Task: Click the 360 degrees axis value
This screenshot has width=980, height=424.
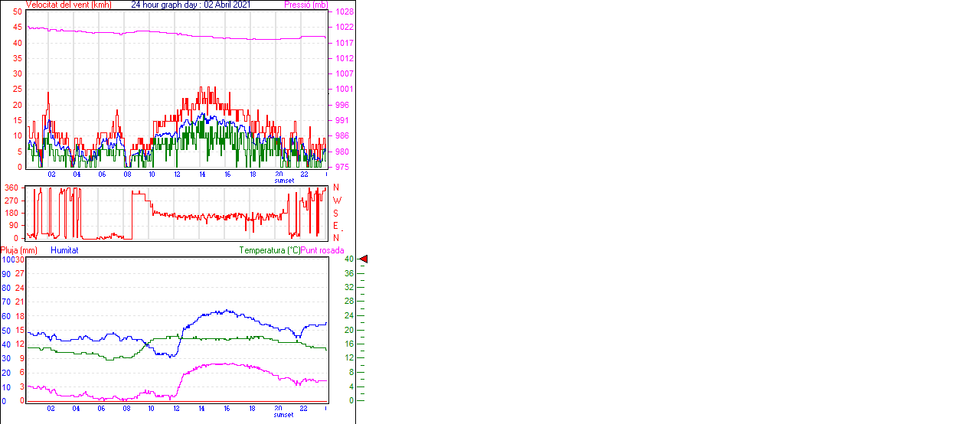Action: [x=11, y=188]
